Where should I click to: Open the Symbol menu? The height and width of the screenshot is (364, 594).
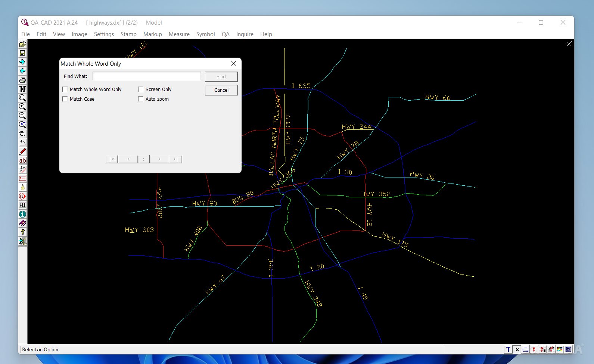coord(206,34)
